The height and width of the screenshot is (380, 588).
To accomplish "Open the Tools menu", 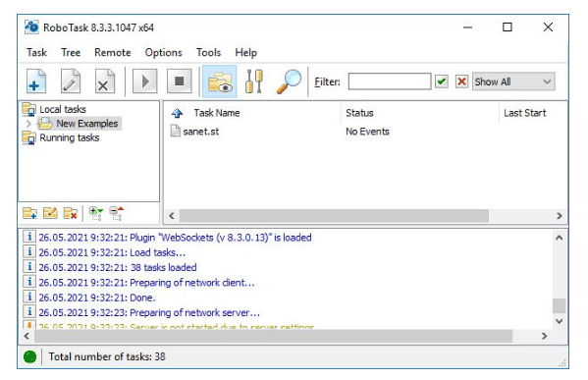I will [208, 52].
